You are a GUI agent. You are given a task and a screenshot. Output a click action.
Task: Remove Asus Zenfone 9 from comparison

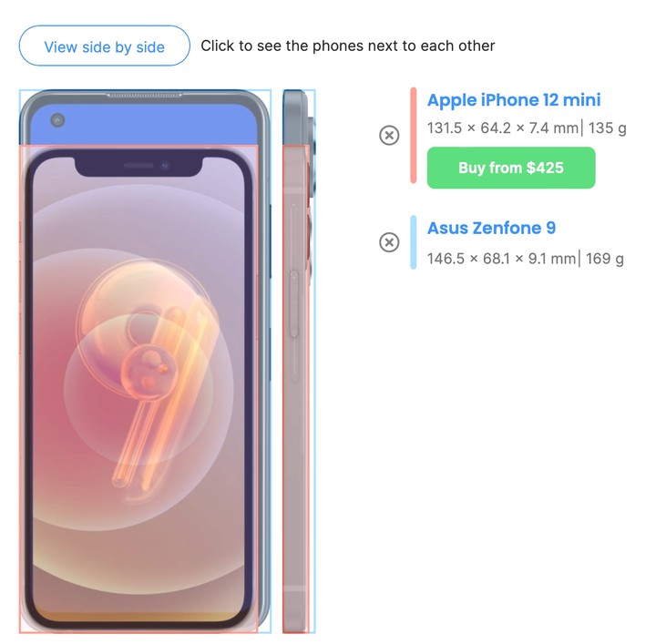[x=389, y=242]
